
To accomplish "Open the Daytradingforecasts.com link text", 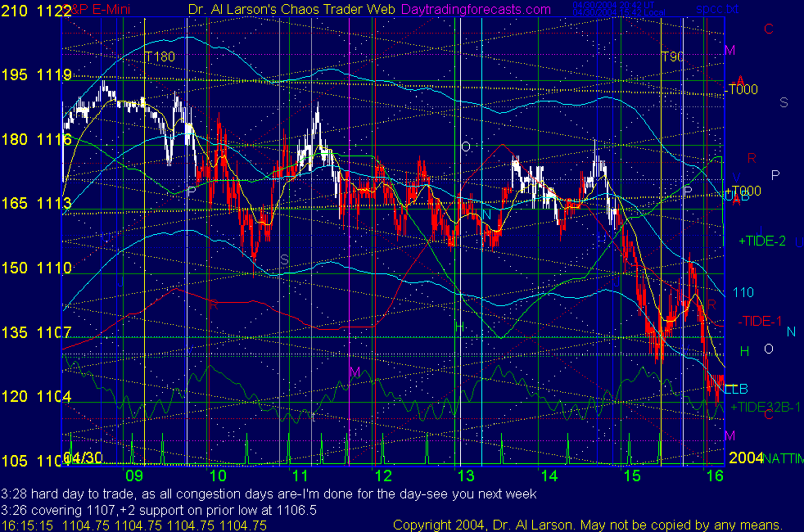I will (476, 9).
